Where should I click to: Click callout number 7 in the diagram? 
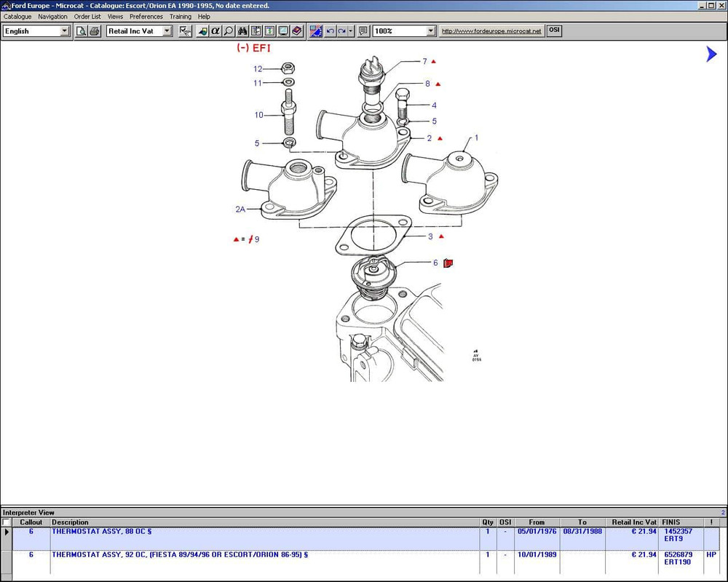[x=424, y=61]
